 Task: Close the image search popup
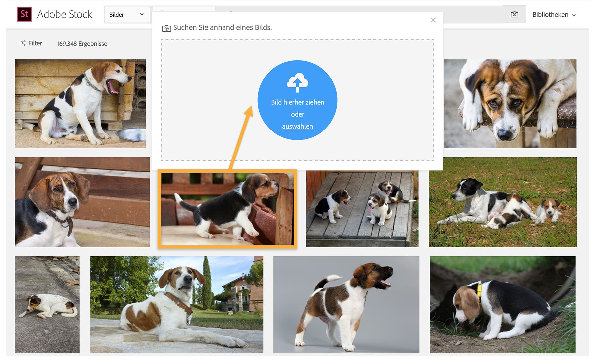[433, 20]
